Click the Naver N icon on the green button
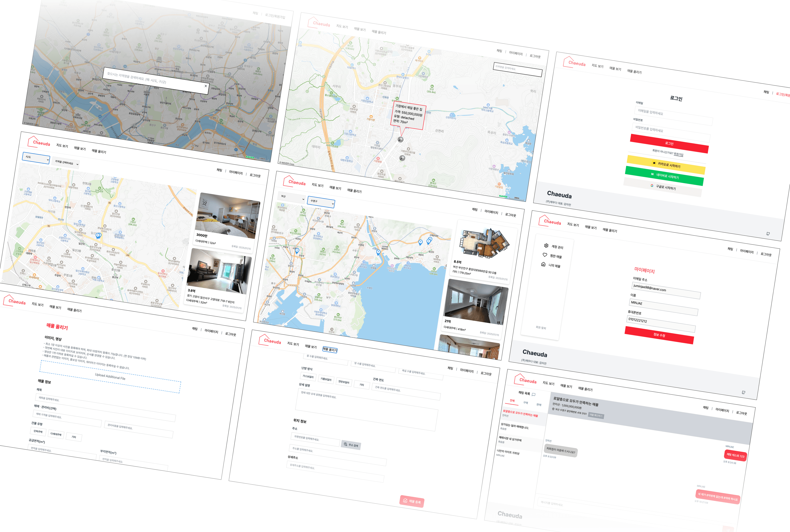790x532 pixels. pos(652,174)
